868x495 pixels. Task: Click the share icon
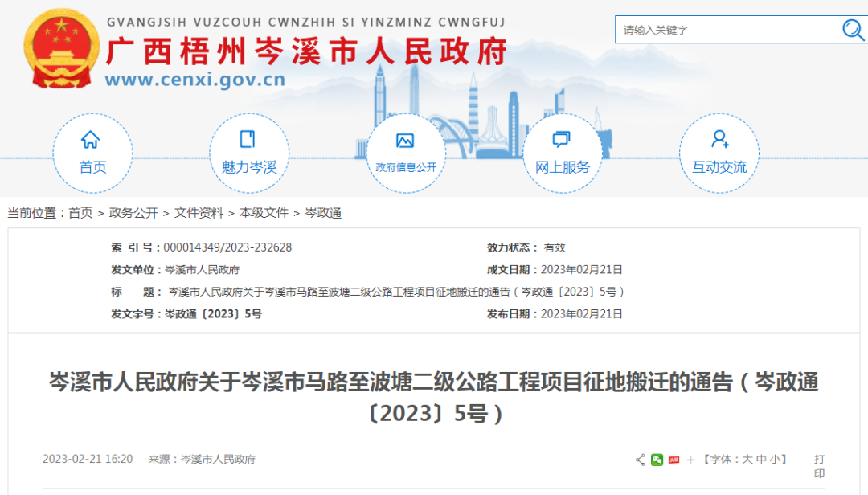click(x=641, y=460)
